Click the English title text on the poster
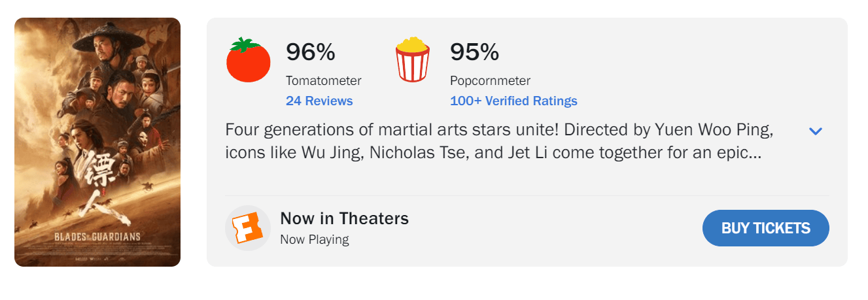Viewport: 868px width, 300px height. click(97, 235)
